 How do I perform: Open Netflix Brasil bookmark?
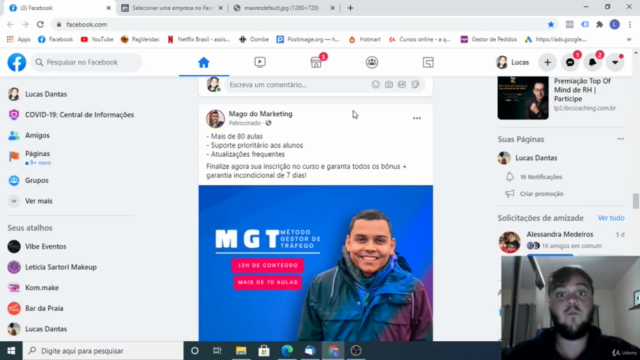[199, 39]
